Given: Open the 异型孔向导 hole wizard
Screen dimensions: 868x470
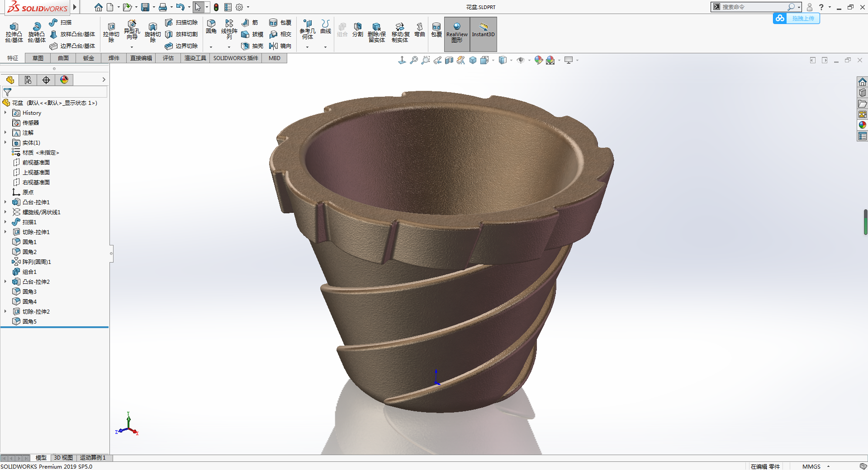Looking at the screenshot, I should [x=132, y=31].
